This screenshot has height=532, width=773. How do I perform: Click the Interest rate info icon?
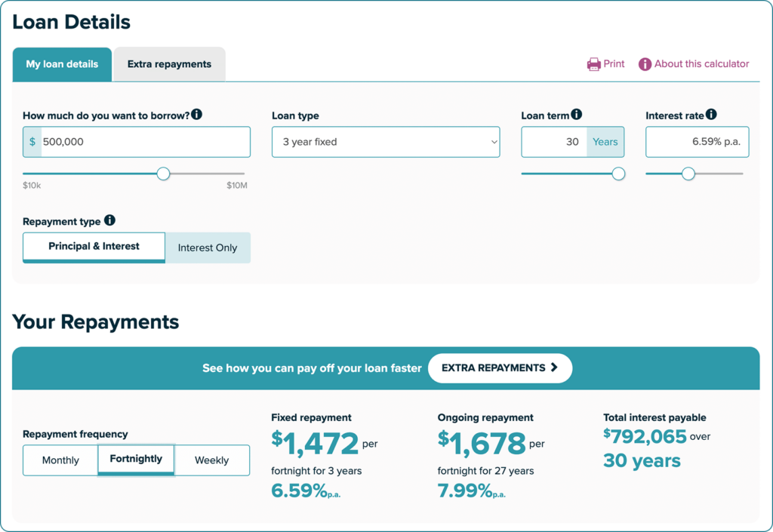(x=711, y=114)
